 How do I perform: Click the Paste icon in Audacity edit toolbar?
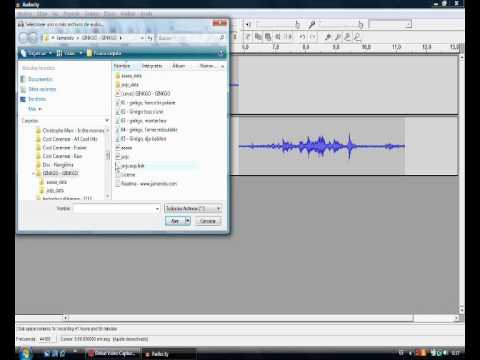[268, 37]
